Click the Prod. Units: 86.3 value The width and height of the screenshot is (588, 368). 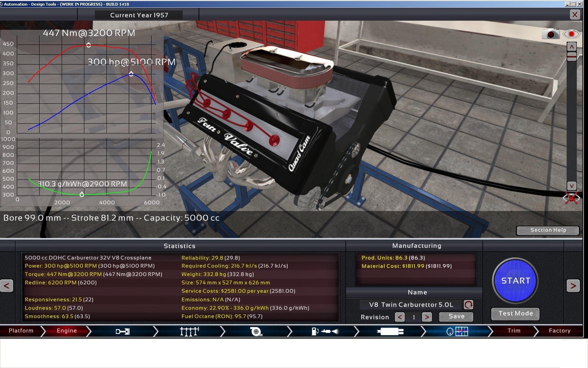393,258
